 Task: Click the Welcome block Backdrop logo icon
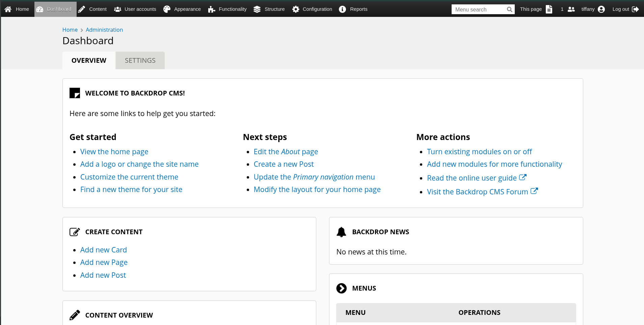75,93
